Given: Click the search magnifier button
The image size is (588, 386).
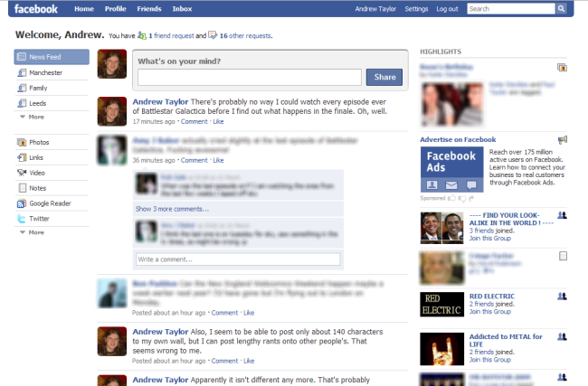Looking at the screenshot, I should (x=561, y=9).
